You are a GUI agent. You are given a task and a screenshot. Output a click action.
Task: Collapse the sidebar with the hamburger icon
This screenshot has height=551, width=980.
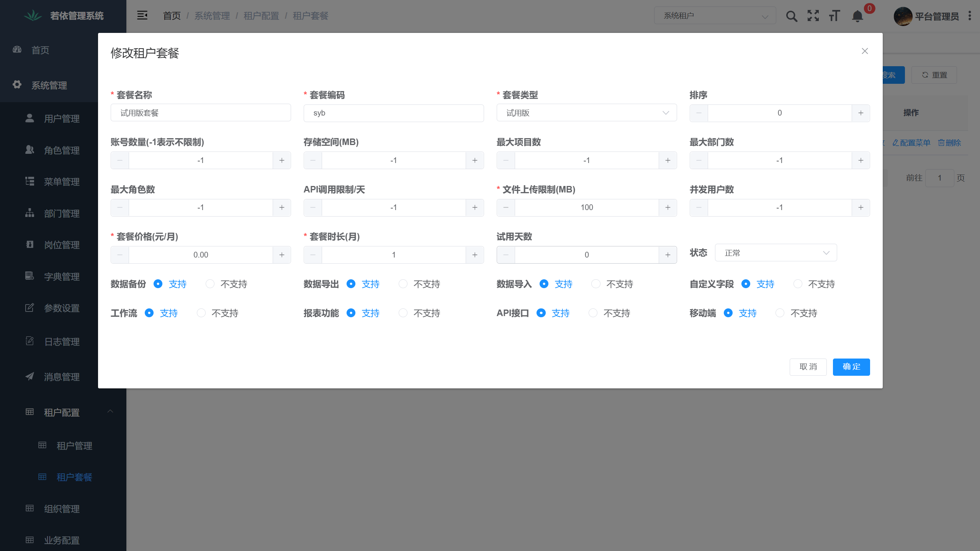pos(142,15)
